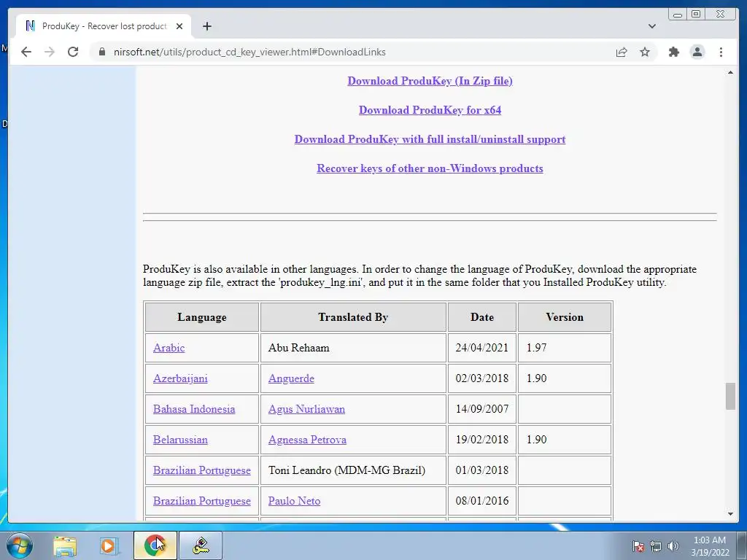This screenshot has height=560, width=747.
Task: Select the date 19/02/2018
Action: click(482, 440)
